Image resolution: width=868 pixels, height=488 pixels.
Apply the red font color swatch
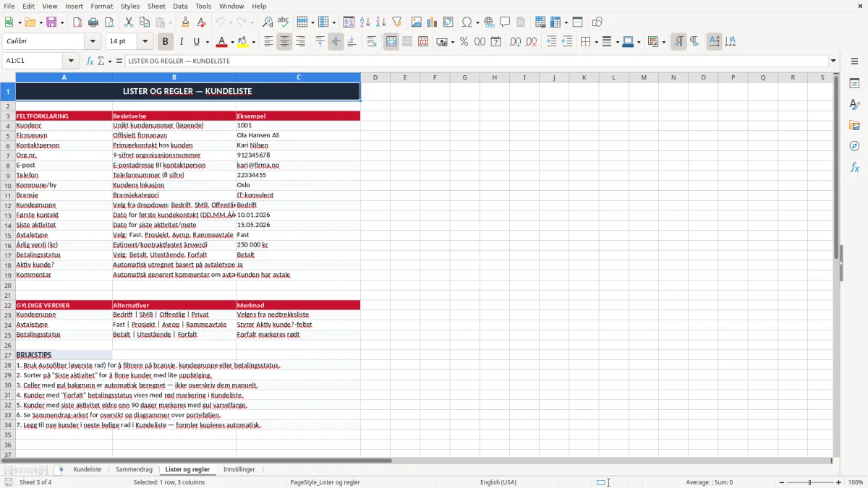tap(222, 42)
